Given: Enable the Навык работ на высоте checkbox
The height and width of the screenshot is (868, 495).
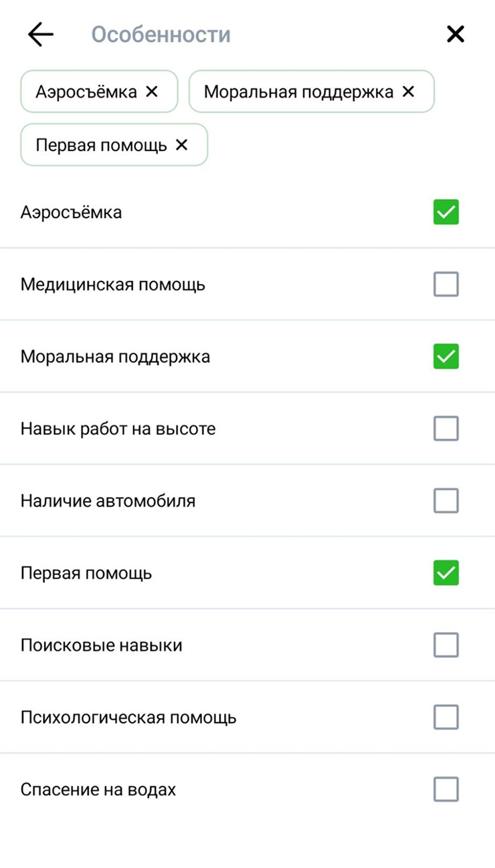Looking at the screenshot, I should pyautogui.click(x=446, y=429).
